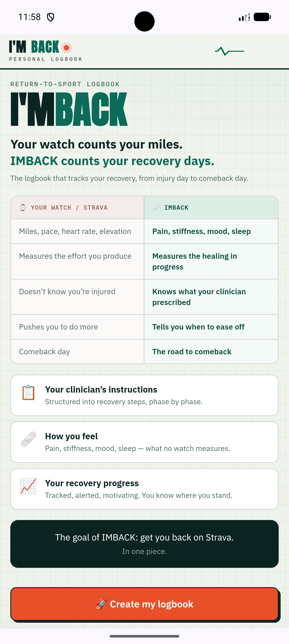Click the YOUR WATCH / STRAVA column header
Viewport: 289px width, 644px height.
pos(77,207)
